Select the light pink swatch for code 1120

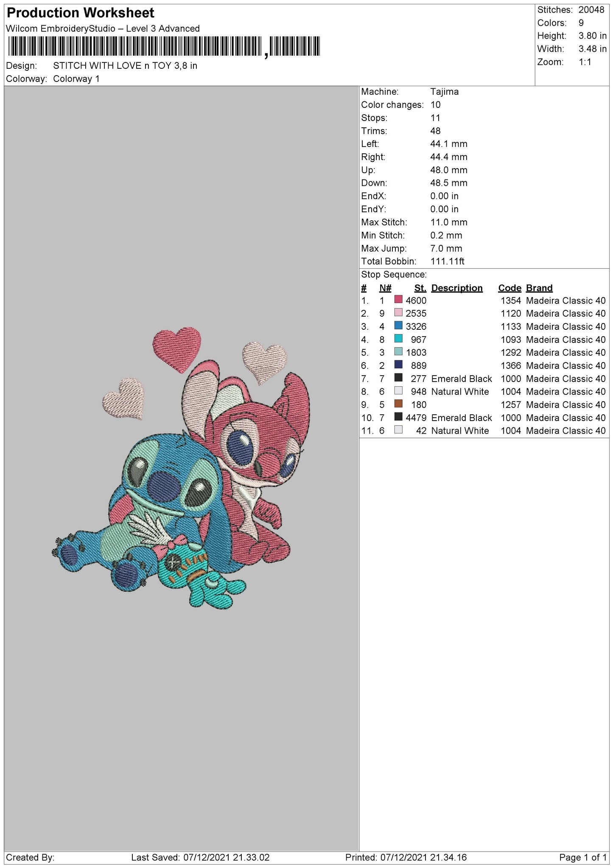(x=398, y=313)
